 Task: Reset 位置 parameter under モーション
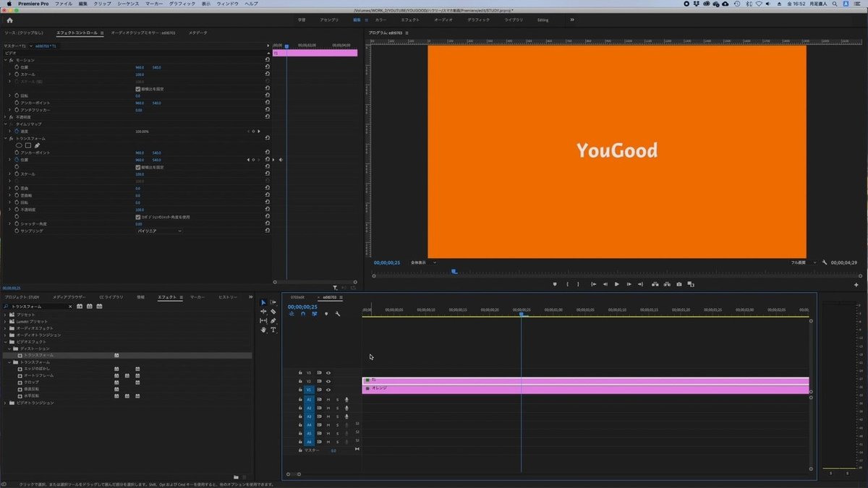pos(268,67)
